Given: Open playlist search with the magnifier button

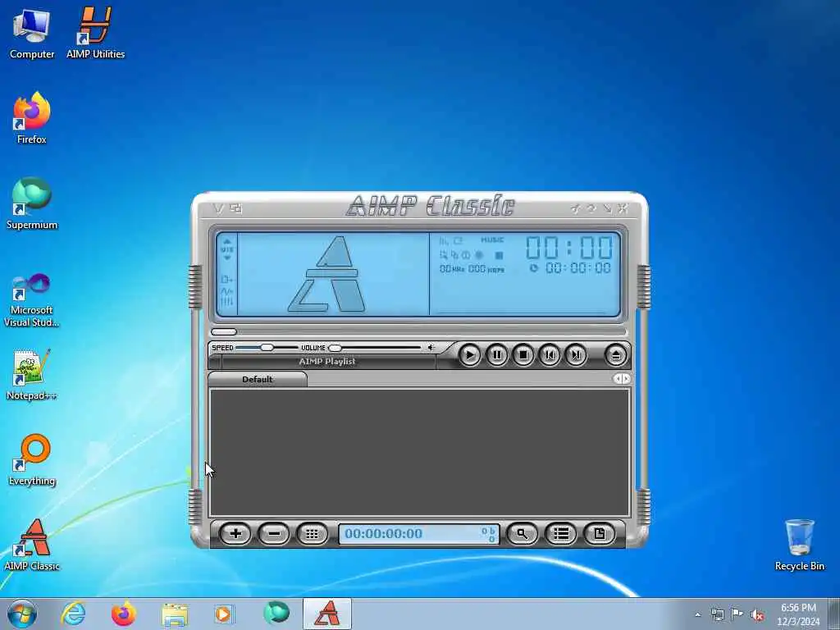Looking at the screenshot, I should coord(522,533).
